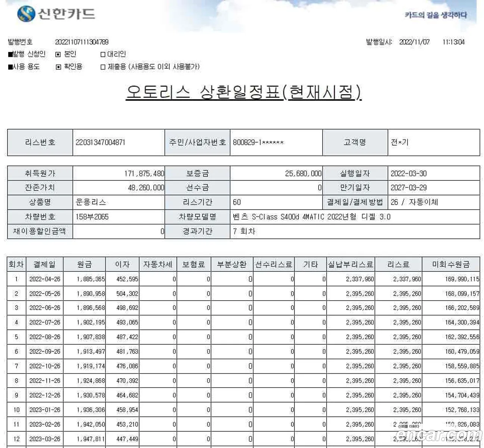Click the 실납부리스료 column header
Screen dimensions: 484x448
tap(351, 264)
